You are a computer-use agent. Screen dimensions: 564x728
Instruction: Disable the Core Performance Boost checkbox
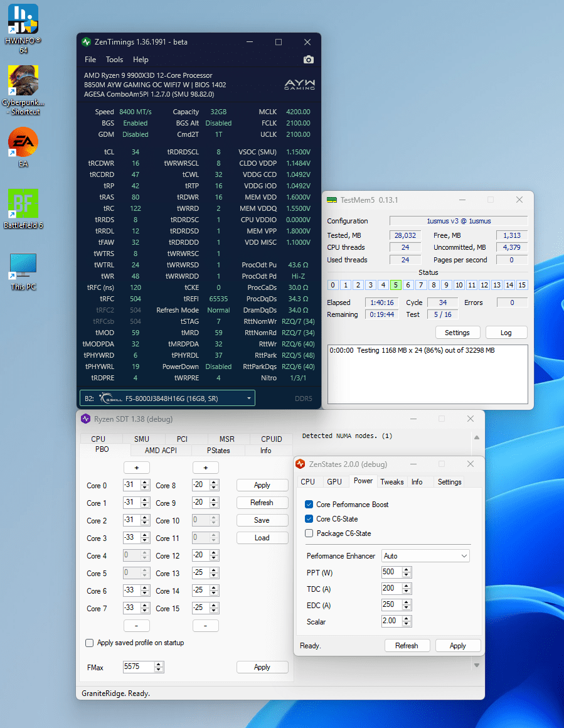point(309,505)
